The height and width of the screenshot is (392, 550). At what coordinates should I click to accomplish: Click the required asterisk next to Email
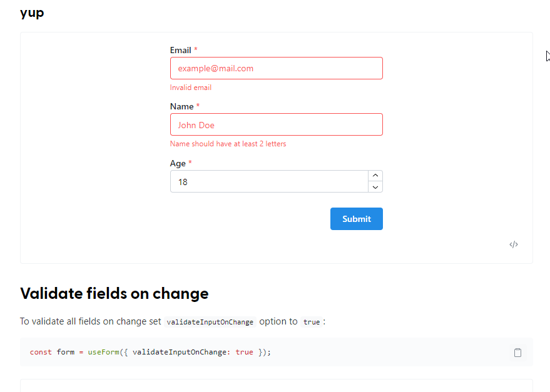pyautogui.click(x=195, y=49)
